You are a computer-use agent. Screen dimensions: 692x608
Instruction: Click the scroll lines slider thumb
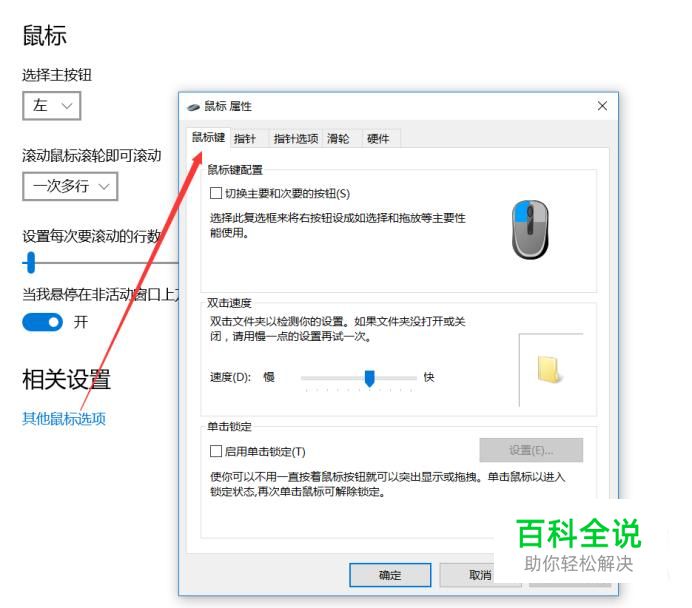(x=30, y=263)
